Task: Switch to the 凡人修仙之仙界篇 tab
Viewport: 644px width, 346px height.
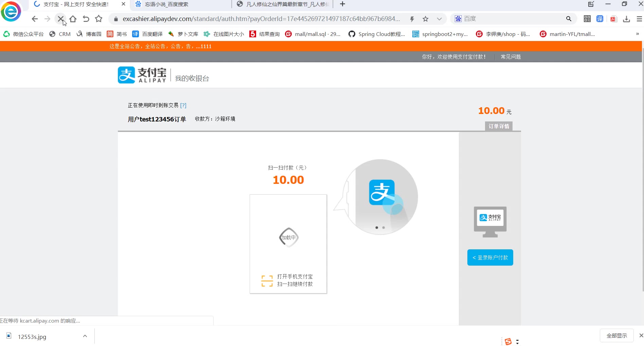Action: click(283, 4)
